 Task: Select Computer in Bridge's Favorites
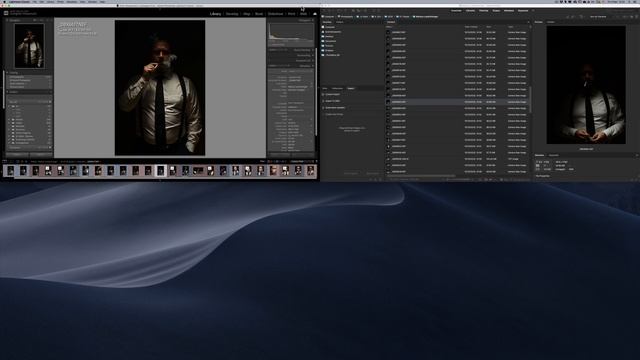(x=330, y=27)
